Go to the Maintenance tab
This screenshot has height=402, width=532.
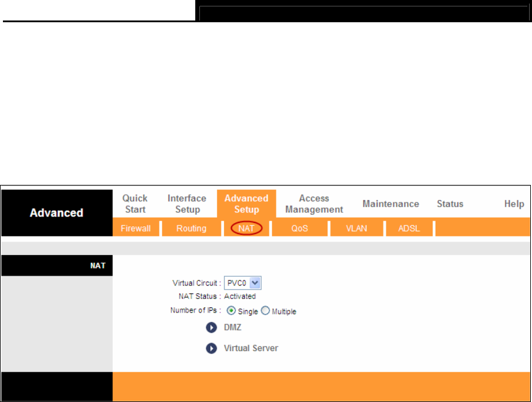pos(391,204)
